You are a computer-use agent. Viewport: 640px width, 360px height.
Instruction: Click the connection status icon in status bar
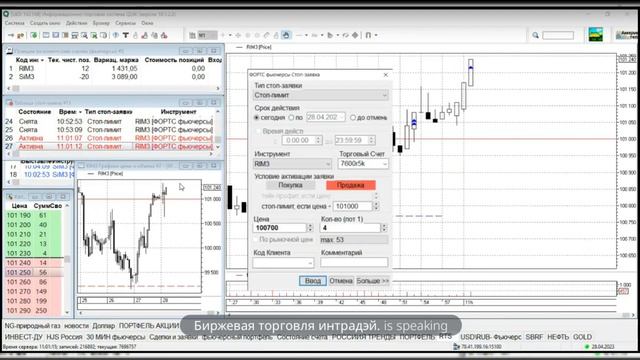click(x=456, y=347)
